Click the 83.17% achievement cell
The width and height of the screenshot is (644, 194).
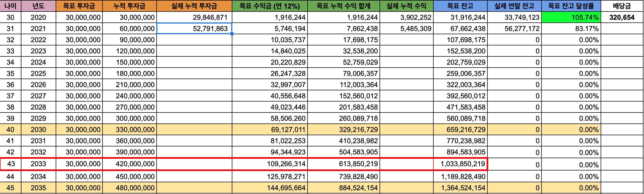pos(571,29)
